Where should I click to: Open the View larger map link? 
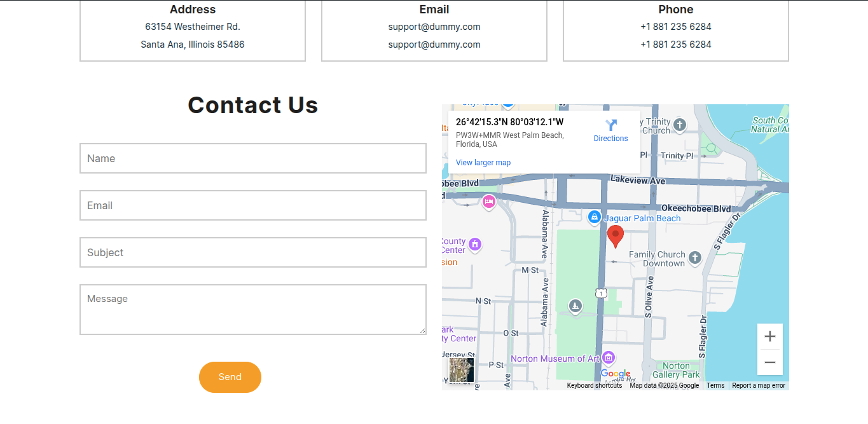point(483,163)
